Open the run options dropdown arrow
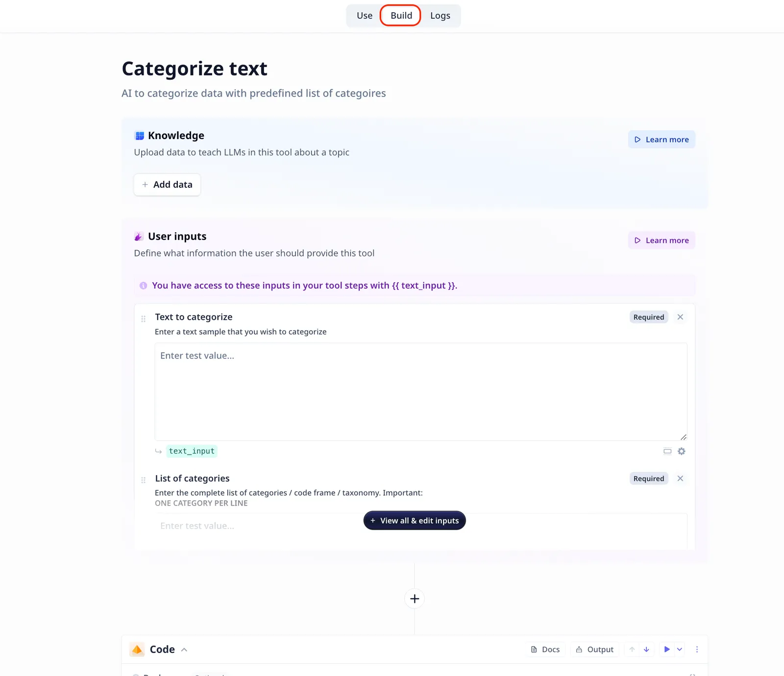This screenshot has width=784, height=676. (680, 650)
